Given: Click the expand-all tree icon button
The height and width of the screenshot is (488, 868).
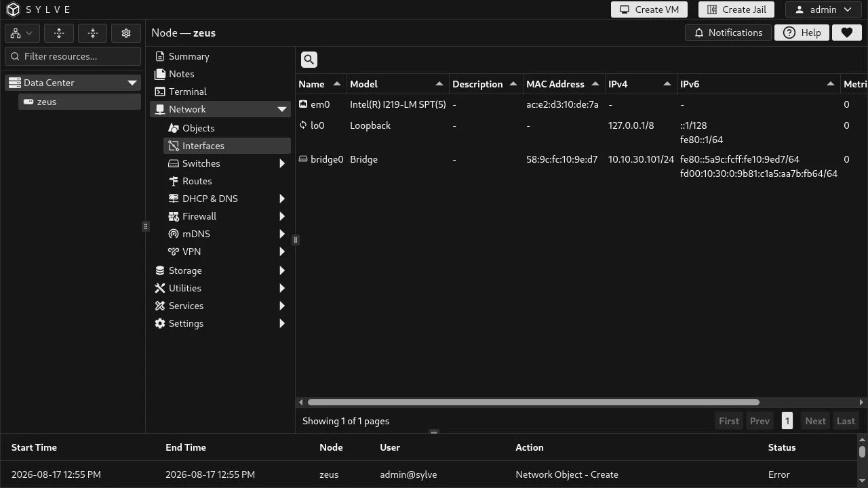Looking at the screenshot, I should click(59, 33).
